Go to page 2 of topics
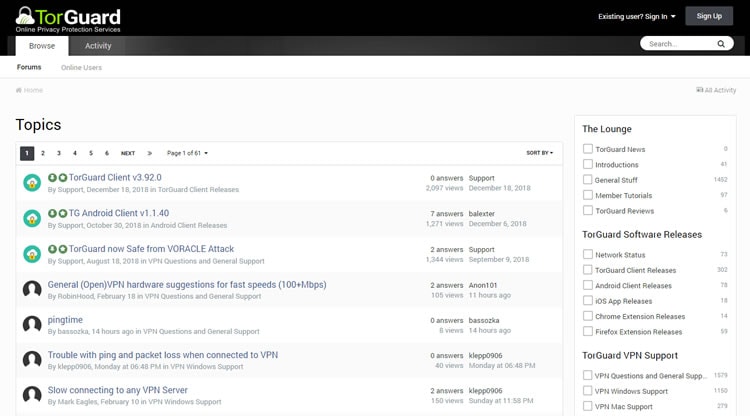 pos(43,153)
